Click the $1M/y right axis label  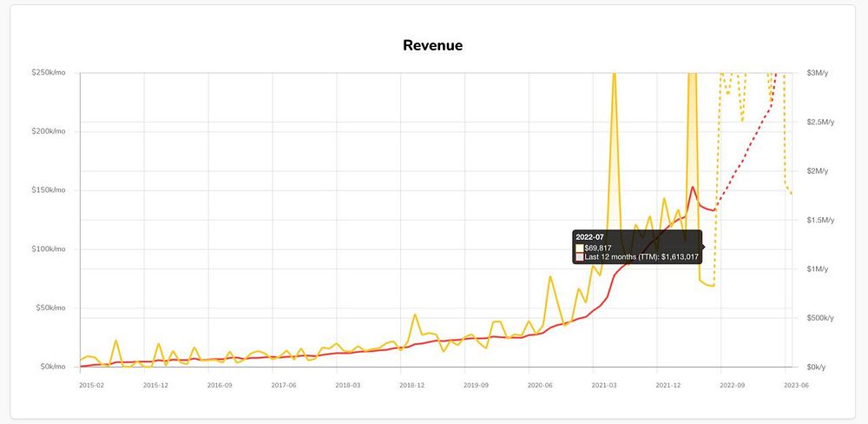pos(817,268)
